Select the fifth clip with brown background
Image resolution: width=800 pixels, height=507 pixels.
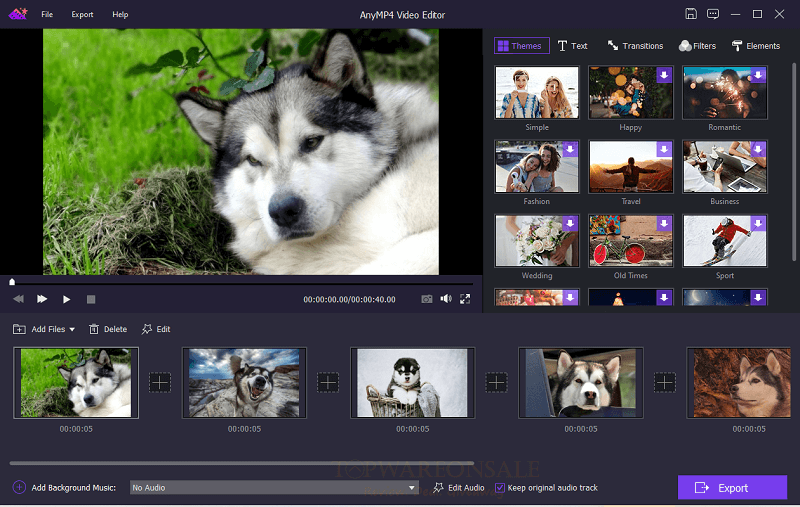point(739,383)
